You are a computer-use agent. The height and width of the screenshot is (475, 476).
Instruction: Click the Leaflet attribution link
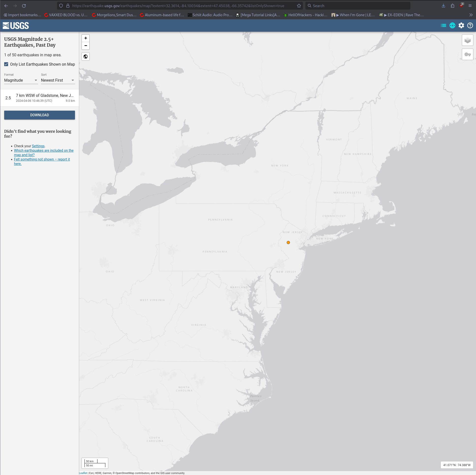click(x=83, y=473)
